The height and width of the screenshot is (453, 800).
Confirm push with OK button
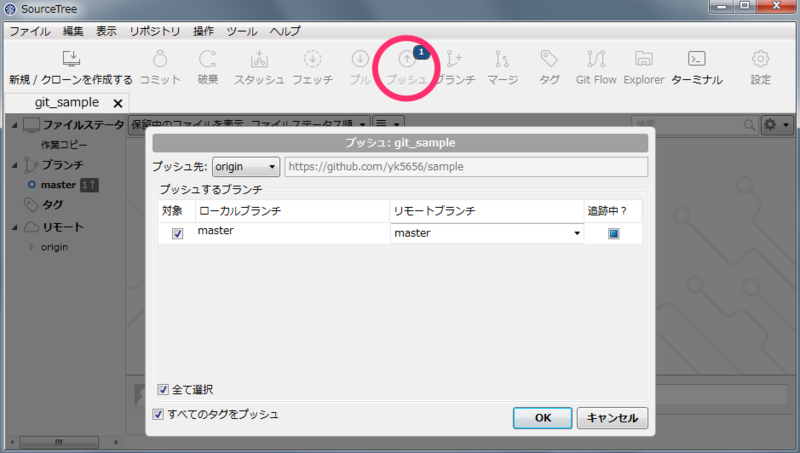(542, 418)
